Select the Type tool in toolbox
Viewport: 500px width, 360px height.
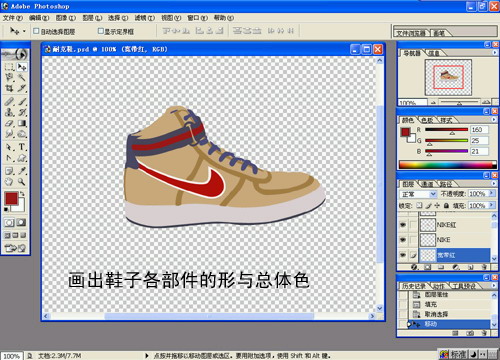22,147
